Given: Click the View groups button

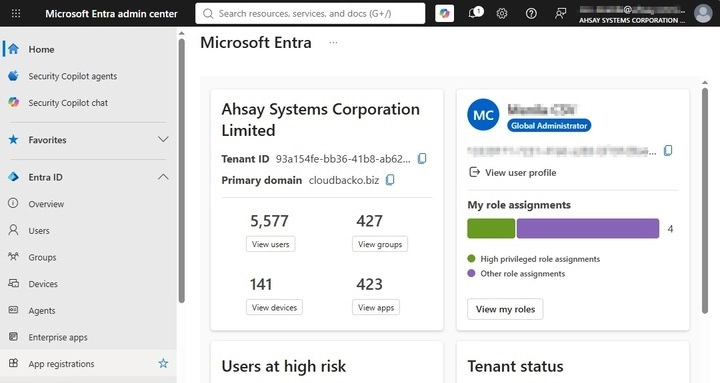Looking at the screenshot, I should [380, 244].
